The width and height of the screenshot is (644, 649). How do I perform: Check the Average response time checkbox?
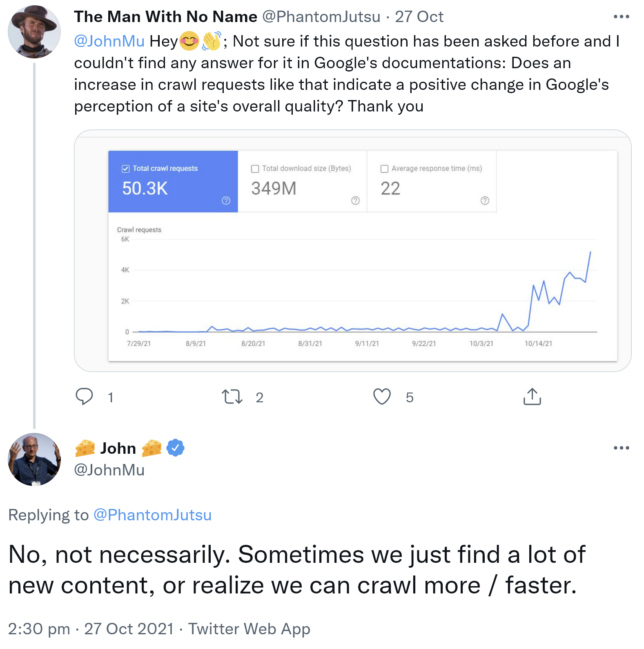384,169
